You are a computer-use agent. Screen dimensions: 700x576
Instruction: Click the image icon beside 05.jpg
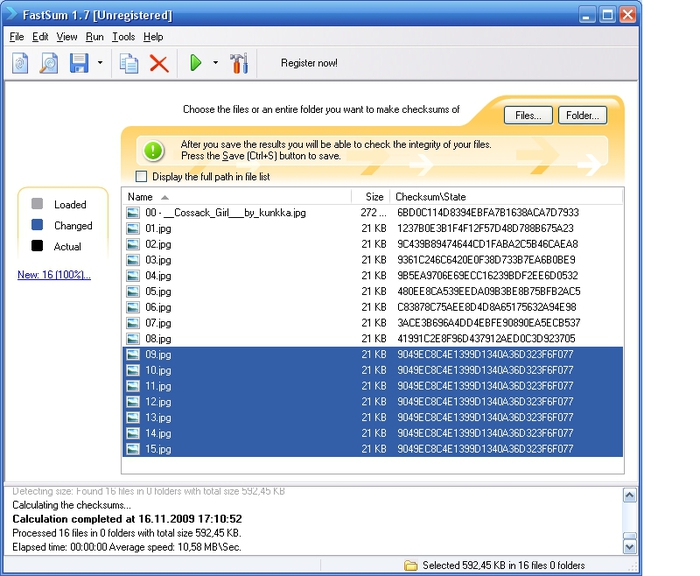(133, 291)
